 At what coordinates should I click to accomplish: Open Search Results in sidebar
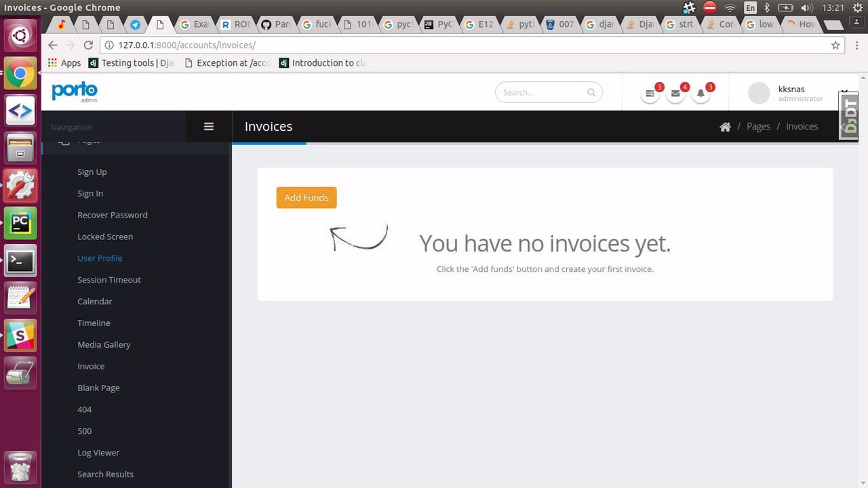pos(105,474)
